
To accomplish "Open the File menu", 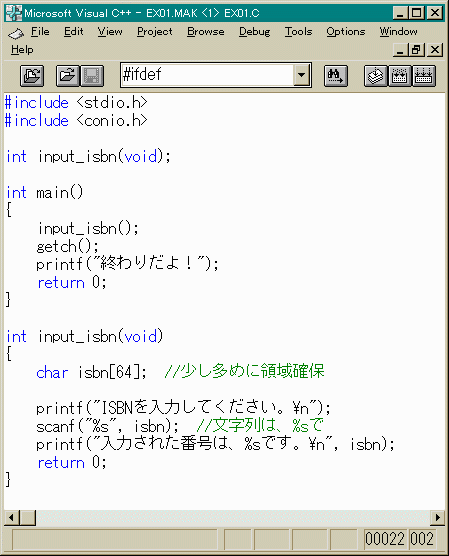I will pyautogui.click(x=40, y=32).
